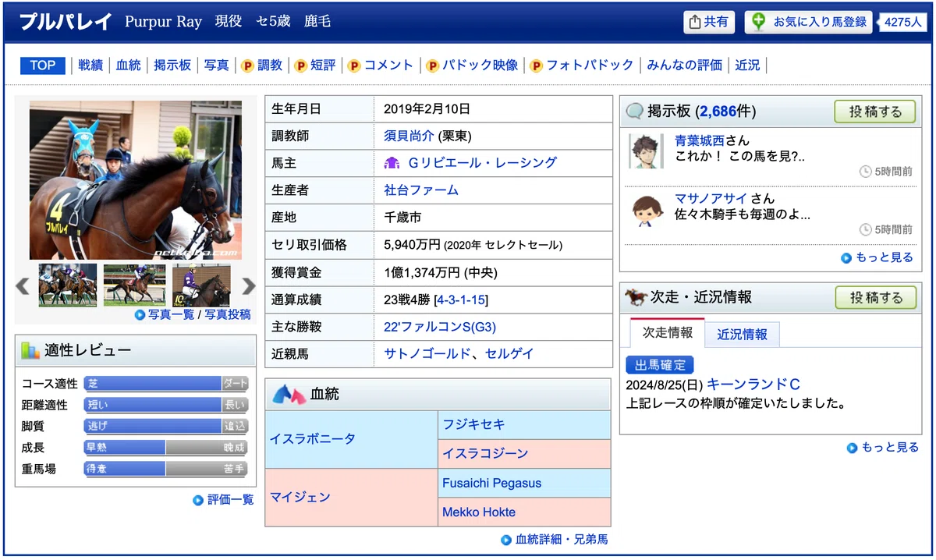Viewport: 936px width, 560px height.
Task: Click the 共有 share button
Action: click(x=709, y=22)
